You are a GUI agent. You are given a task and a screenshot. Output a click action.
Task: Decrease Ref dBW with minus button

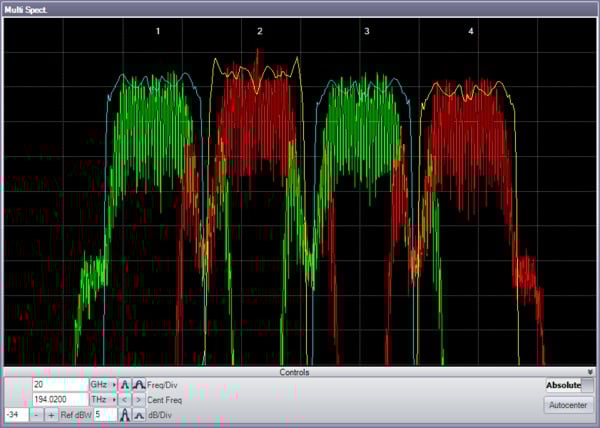(x=36, y=414)
